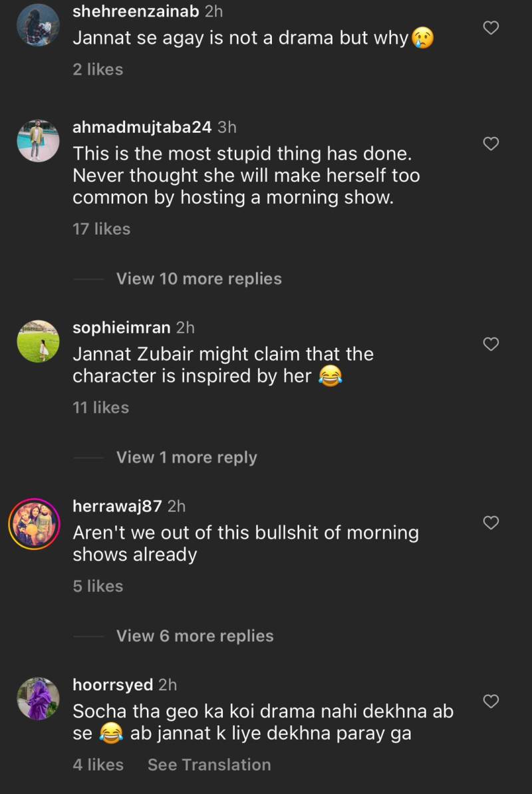Expand View 1 more reply

tap(186, 458)
